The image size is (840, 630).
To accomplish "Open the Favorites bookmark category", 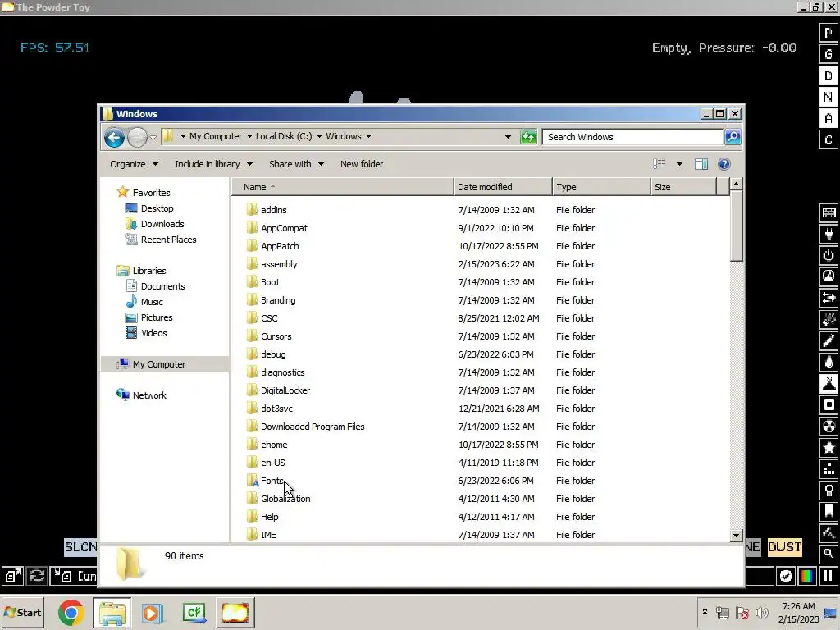I will pos(829,512).
